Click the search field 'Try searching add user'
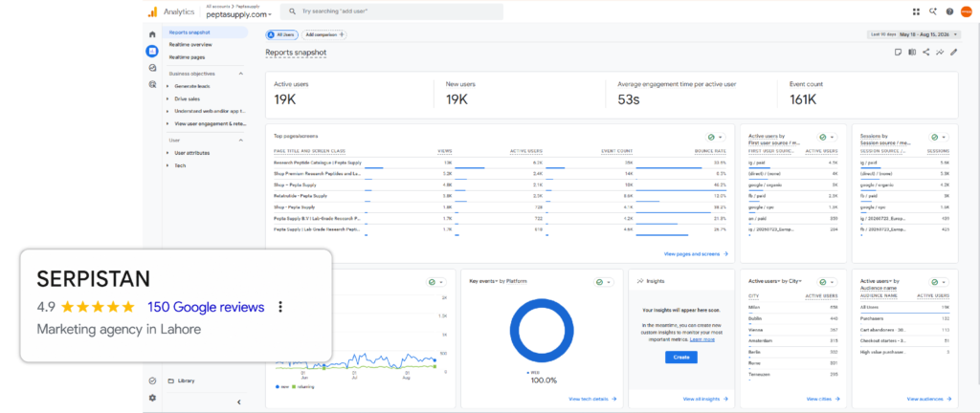 coord(391,11)
